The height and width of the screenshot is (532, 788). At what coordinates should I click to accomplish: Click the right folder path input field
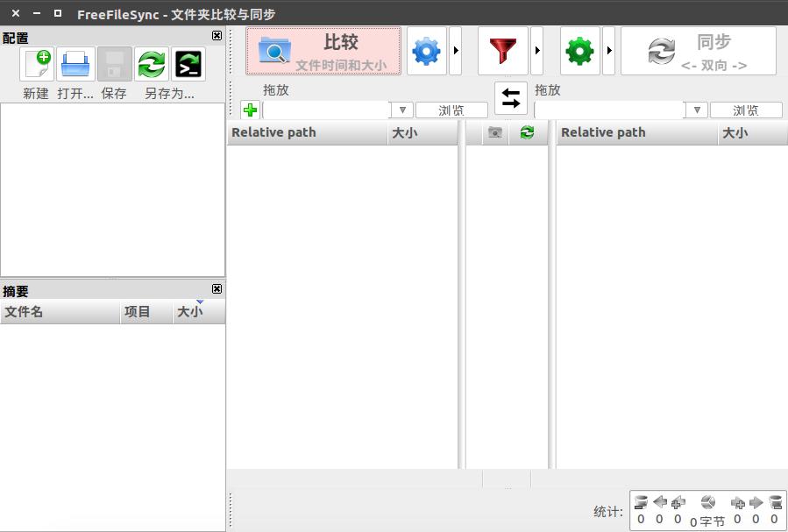(x=609, y=110)
